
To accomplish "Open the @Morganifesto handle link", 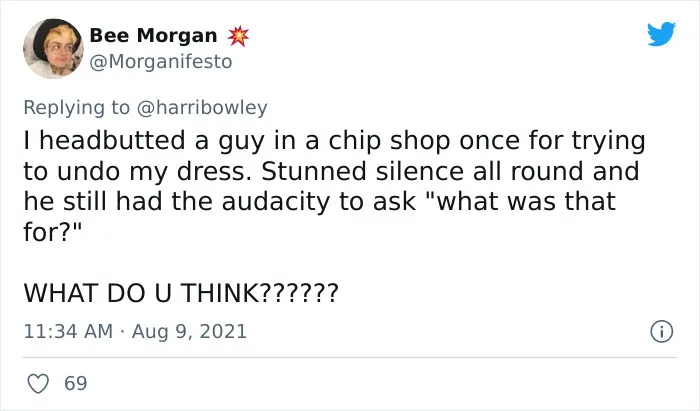I will tap(161, 62).
